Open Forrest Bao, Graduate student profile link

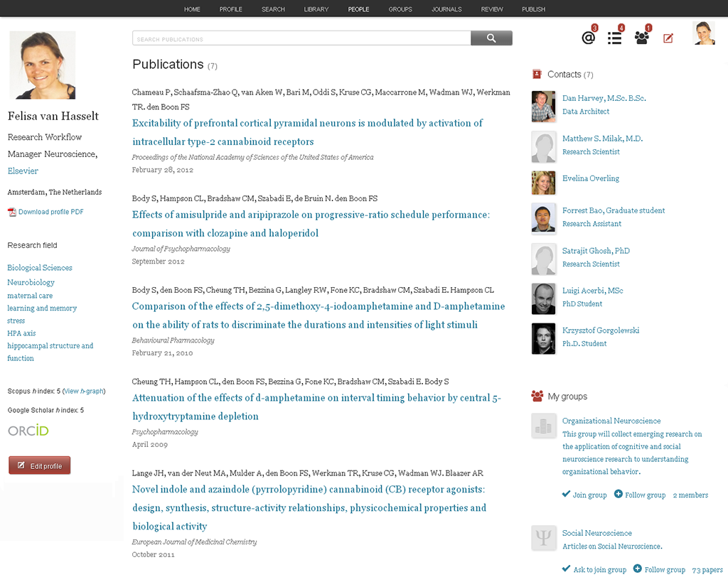(614, 210)
